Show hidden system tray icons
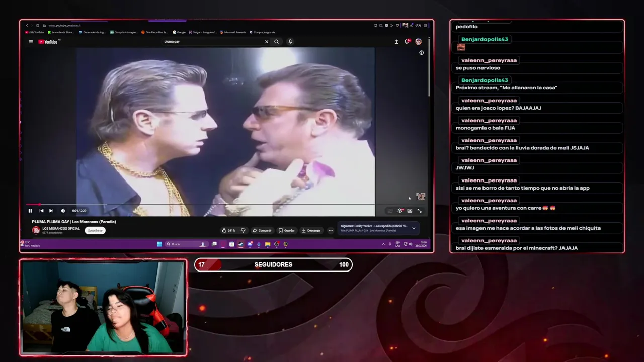The width and height of the screenshot is (644, 362). click(x=383, y=244)
